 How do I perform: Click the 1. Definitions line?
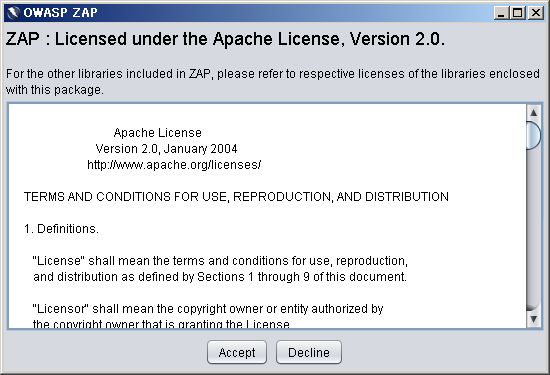61,229
